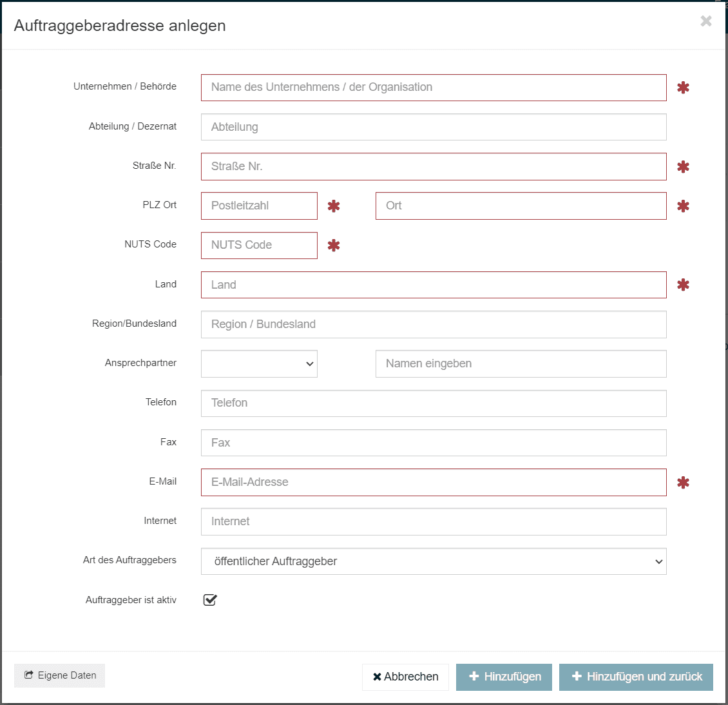Click the Namen eingeben field
The height and width of the screenshot is (705, 728).
521,363
